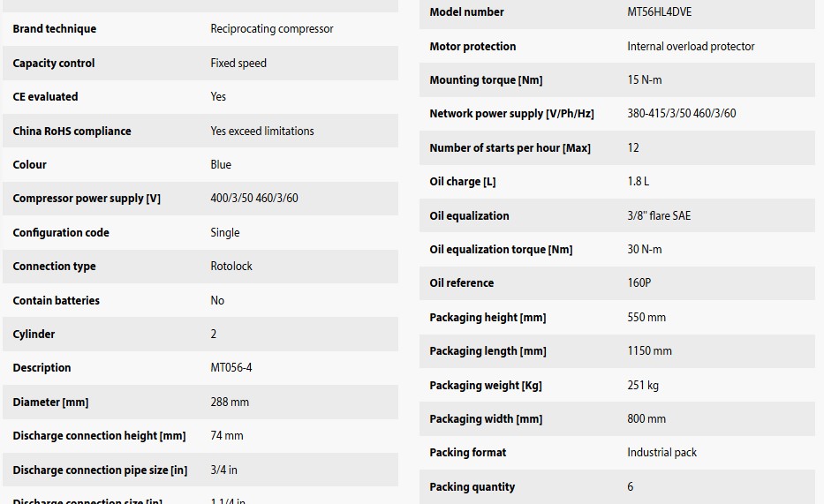Select the 'Capacity control' row label

click(x=54, y=64)
